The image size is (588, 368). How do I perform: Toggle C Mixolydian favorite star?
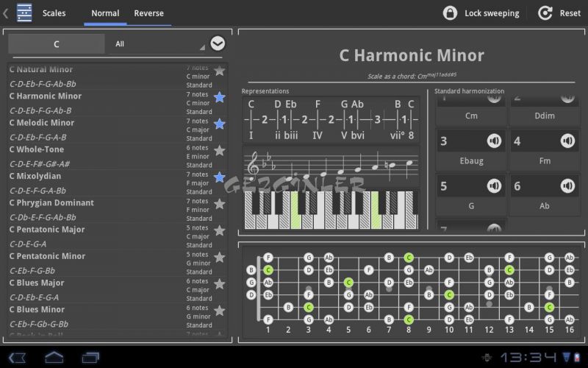219,177
